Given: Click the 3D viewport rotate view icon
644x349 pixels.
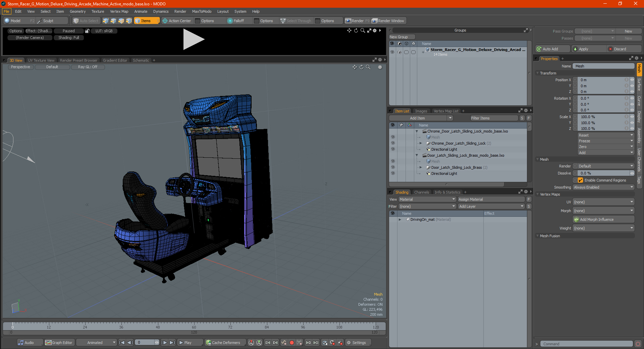Looking at the screenshot, I should pos(361,67).
